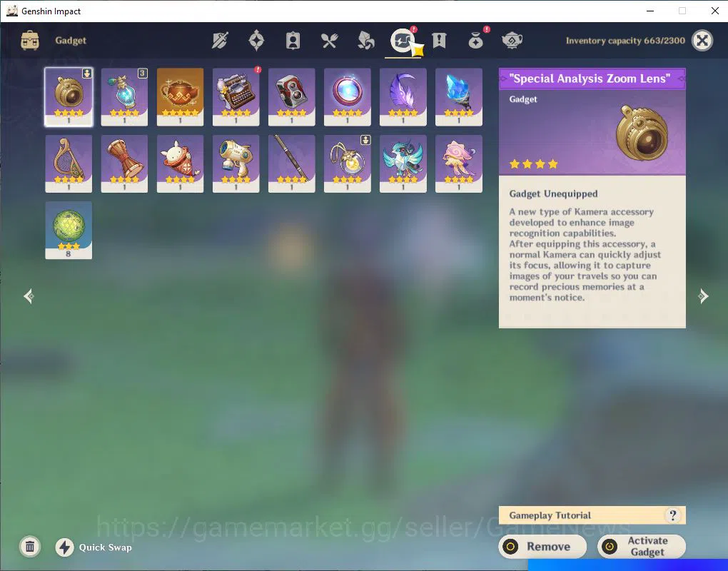The width and height of the screenshot is (728, 571).
Task: Open the Furnishings teapot tab
Action: coord(512,41)
